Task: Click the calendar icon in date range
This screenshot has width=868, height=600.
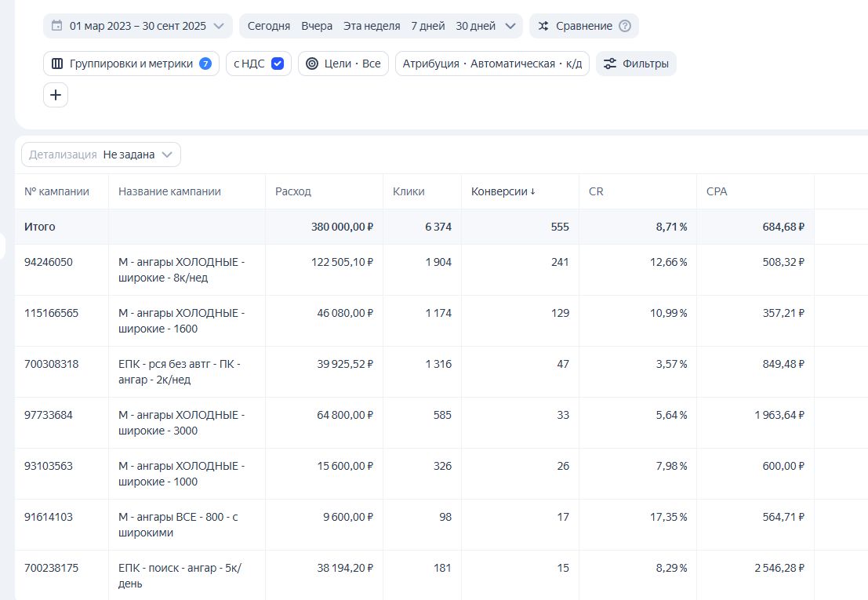Action: [x=56, y=26]
